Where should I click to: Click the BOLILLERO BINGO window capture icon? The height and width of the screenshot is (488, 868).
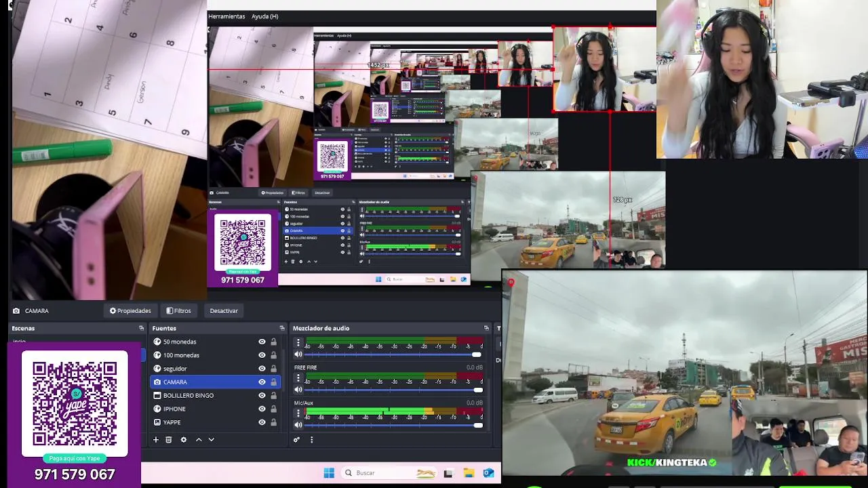(157, 395)
